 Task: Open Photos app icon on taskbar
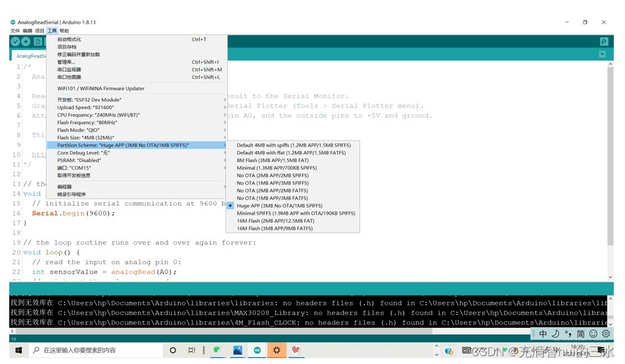pos(237,350)
